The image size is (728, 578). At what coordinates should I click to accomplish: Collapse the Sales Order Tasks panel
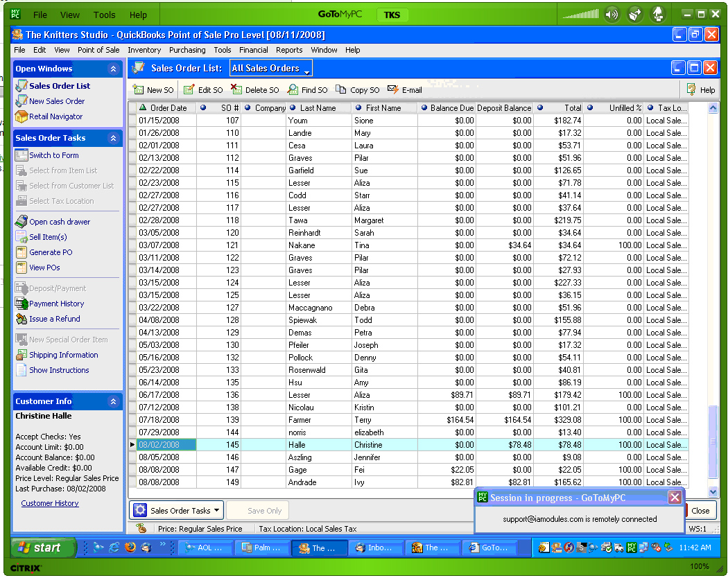pos(113,138)
